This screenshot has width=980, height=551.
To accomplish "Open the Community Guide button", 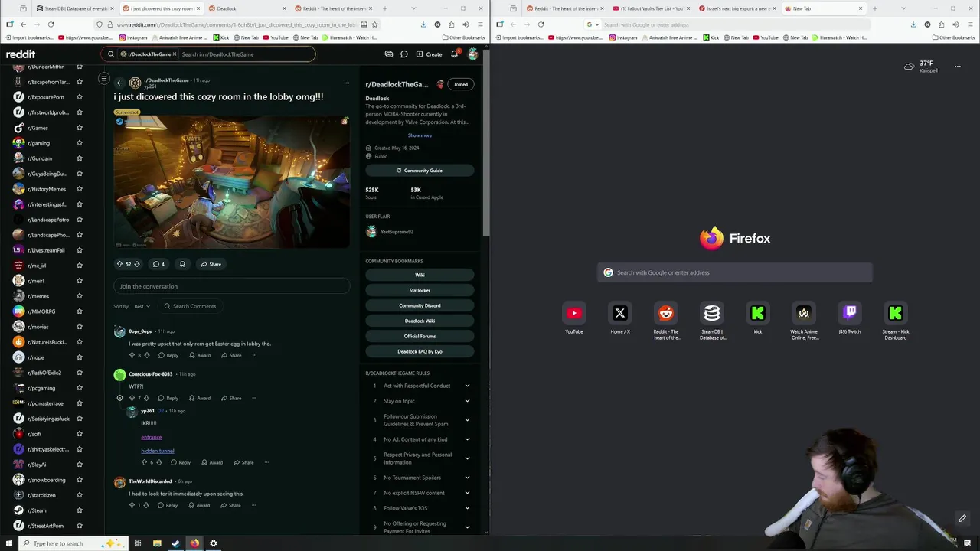I will click(x=420, y=171).
